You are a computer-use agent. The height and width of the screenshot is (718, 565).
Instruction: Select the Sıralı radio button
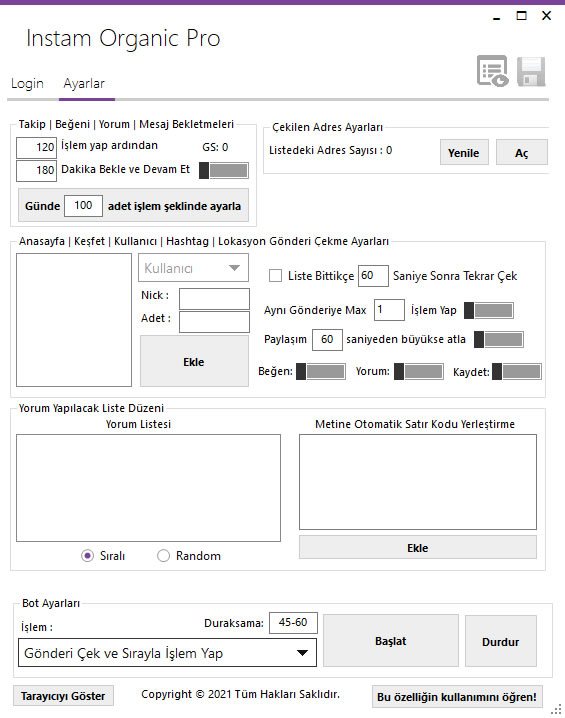coord(87,556)
